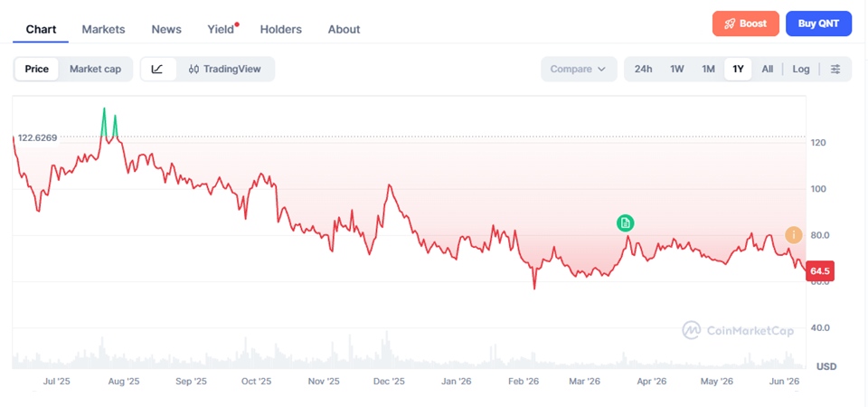Set time range to 1Y
The image size is (868, 407).
(738, 70)
